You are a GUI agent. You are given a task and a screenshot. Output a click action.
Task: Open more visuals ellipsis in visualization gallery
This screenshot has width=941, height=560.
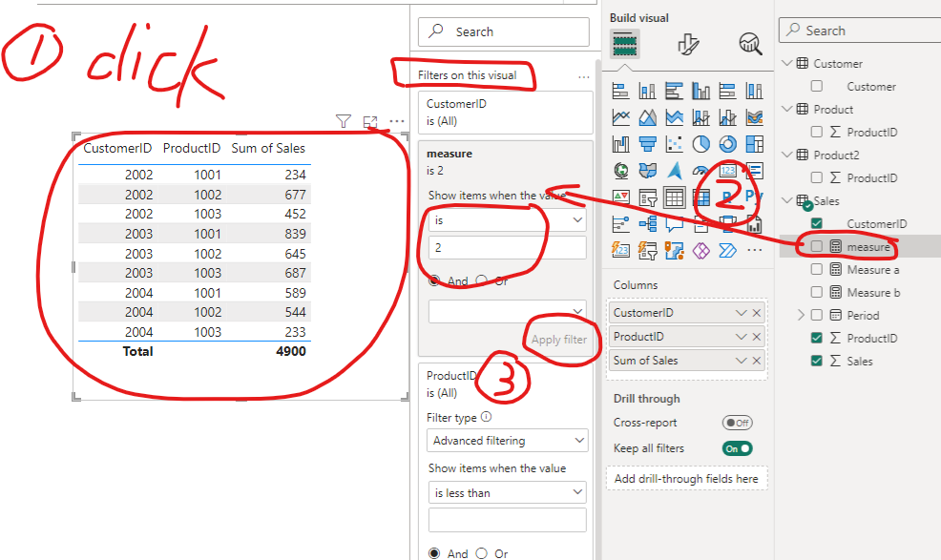click(754, 250)
